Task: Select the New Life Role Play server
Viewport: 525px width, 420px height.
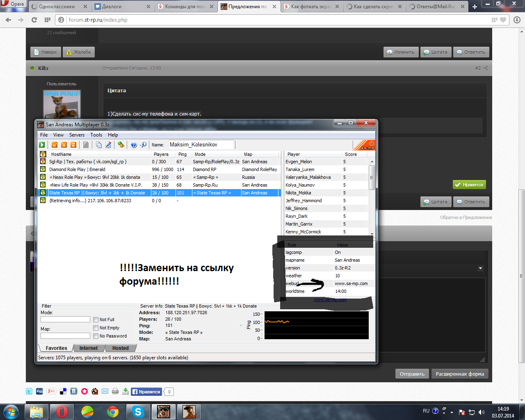Action: tap(159, 185)
